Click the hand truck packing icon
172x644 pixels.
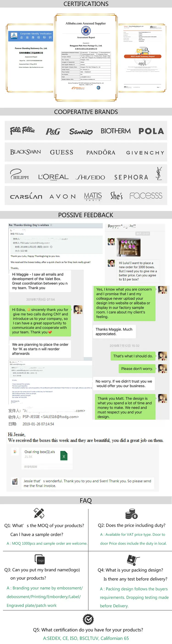coord(133,560)
